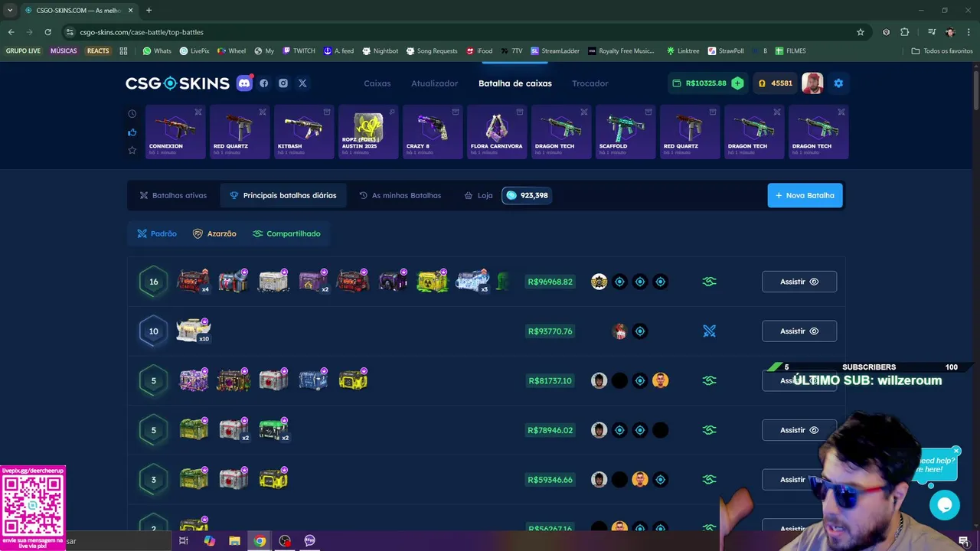The height and width of the screenshot is (551, 980).
Task: Watch the R$93770.76 battle via Assistir
Action: [799, 331]
